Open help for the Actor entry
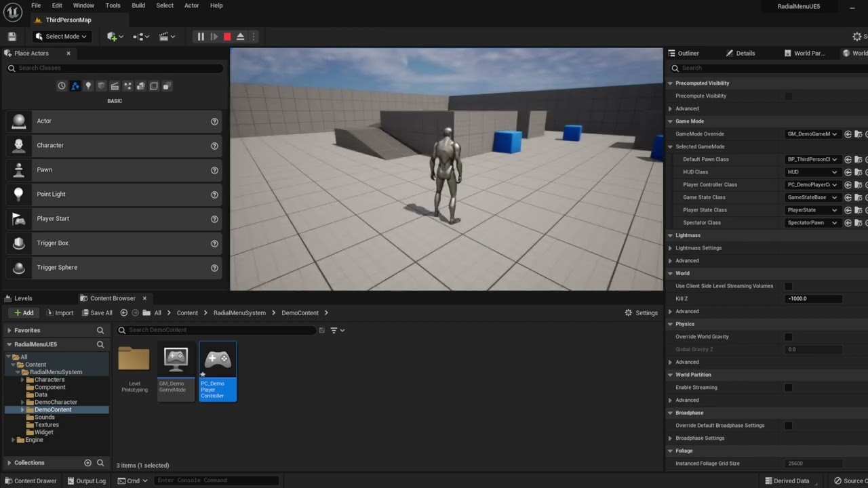 [x=214, y=121]
